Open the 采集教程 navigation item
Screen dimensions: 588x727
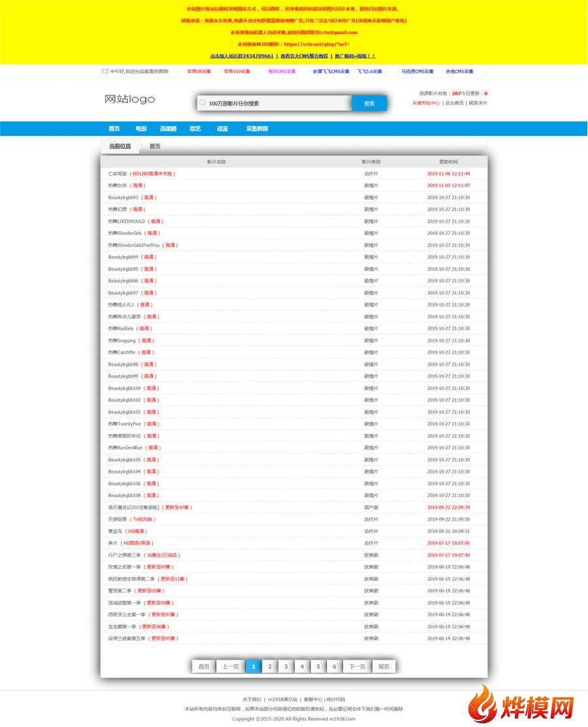(257, 129)
